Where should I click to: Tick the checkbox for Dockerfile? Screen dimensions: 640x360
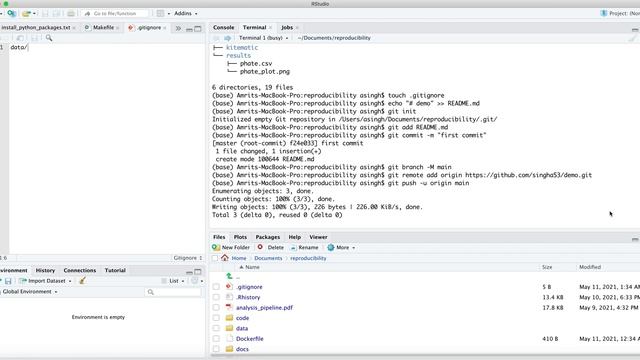point(216,339)
